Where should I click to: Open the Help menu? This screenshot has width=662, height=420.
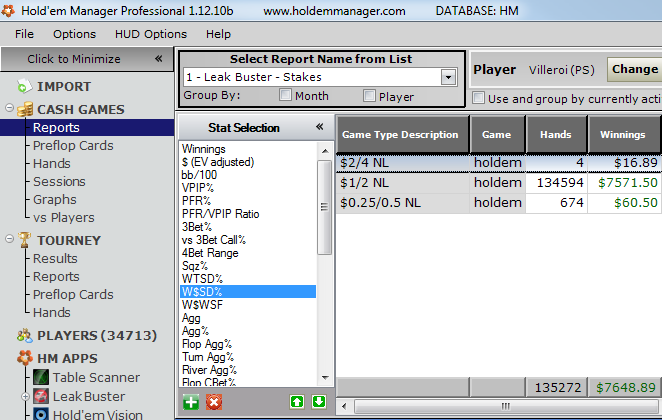point(218,34)
